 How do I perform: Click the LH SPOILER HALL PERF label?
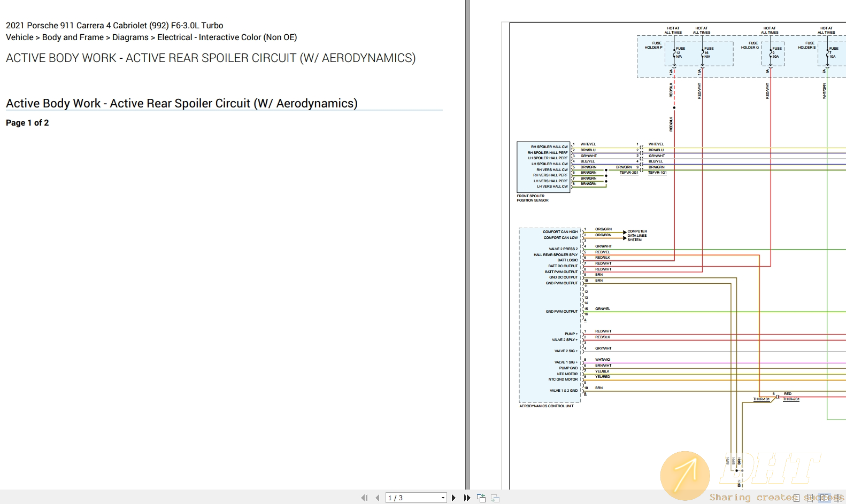click(548, 158)
